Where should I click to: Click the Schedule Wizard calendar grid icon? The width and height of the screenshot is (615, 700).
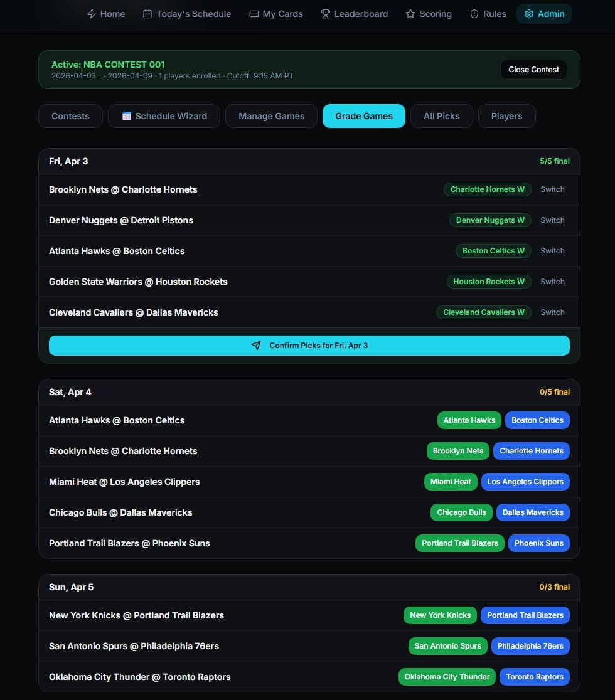127,116
